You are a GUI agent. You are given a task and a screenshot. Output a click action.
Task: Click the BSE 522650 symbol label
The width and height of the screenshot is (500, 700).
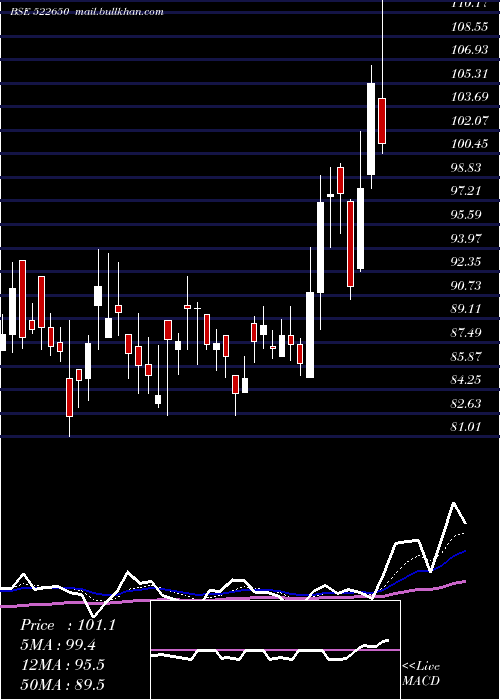coord(40,12)
